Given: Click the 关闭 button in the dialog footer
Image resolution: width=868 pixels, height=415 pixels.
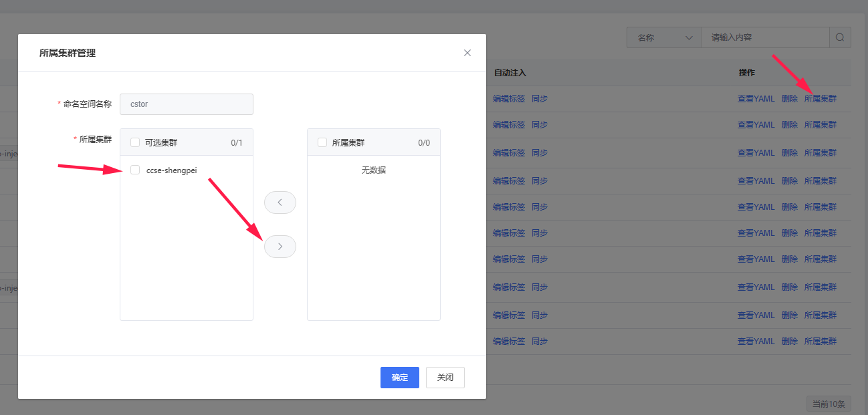Looking at the screenshot, I should coord(445,378).
